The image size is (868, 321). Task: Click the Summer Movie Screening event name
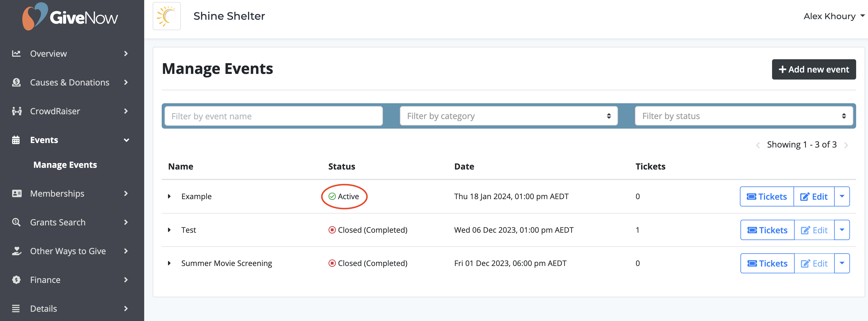[x=226, y=263]
